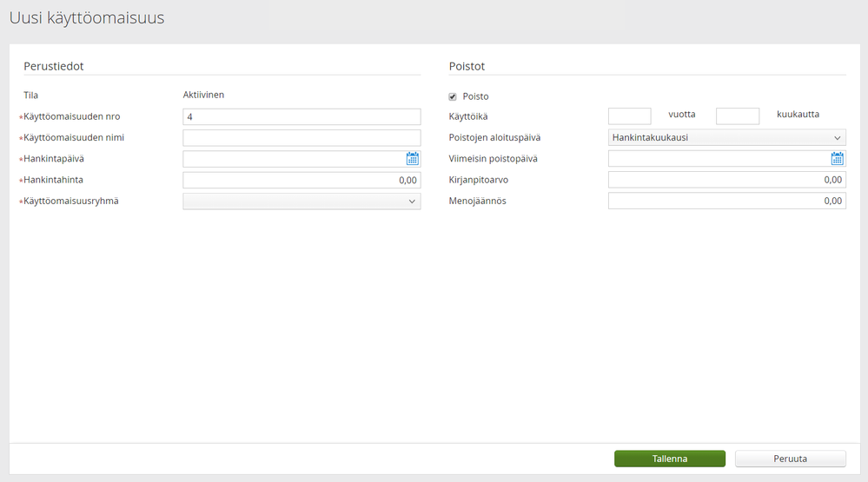Click the Menojäännös value field
868x482 pixels.
pos(726,201)
